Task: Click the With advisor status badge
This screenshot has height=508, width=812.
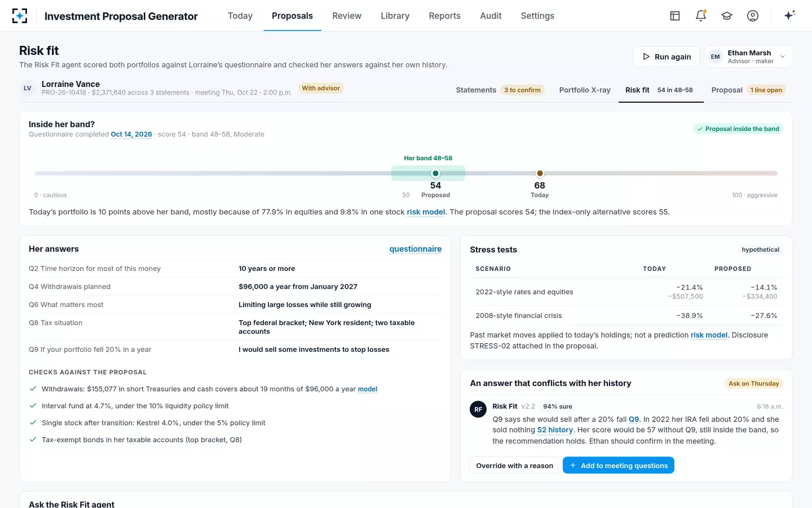Action: 321,88
